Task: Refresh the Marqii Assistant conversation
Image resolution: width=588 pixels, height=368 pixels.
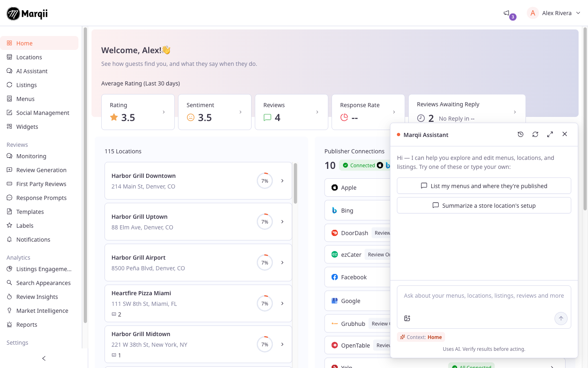Action: point(535,134)
